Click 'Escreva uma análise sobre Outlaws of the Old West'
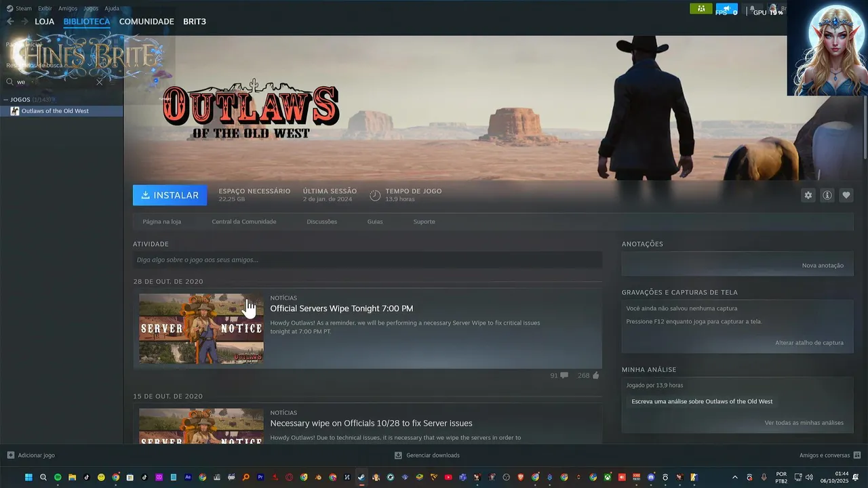Image resolution: width=868 pixels, height=488 pixels. [x=702, y=401]
